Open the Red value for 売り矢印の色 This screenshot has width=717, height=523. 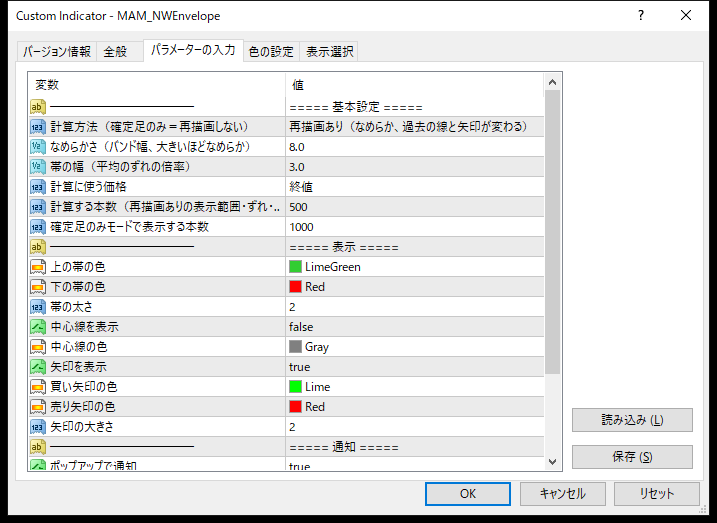point(415,407)
